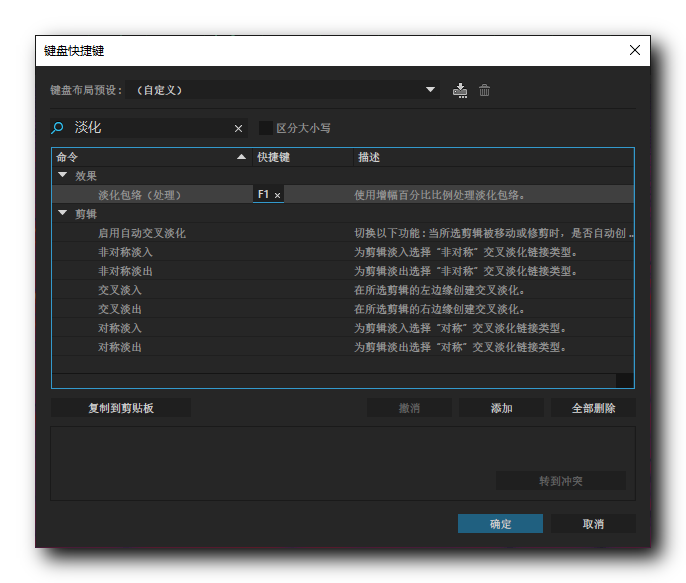Collapse the 剪辑 group
This screenshot has height=583, width=686.
click(x=63, y=213)
